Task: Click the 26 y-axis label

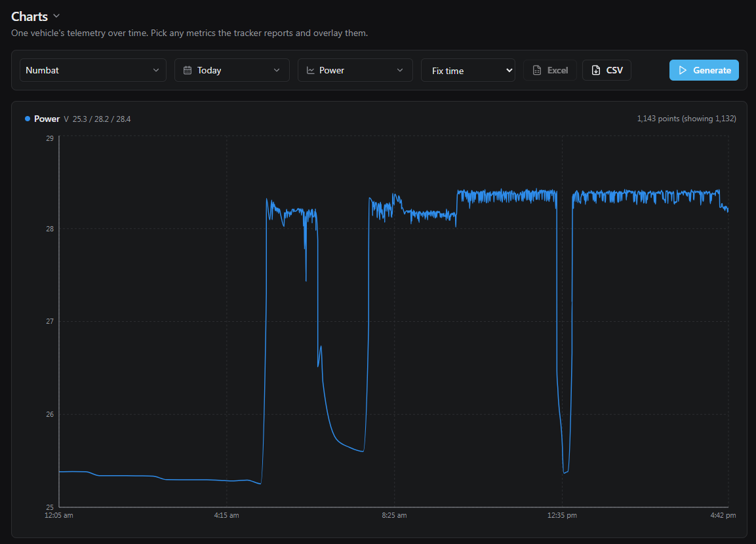Action: tap(50, 414)
